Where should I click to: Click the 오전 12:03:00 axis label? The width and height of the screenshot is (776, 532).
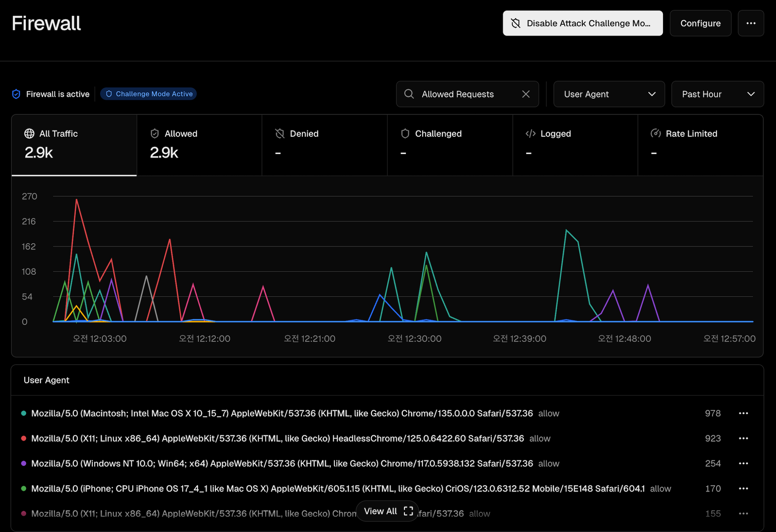(100, 338)
